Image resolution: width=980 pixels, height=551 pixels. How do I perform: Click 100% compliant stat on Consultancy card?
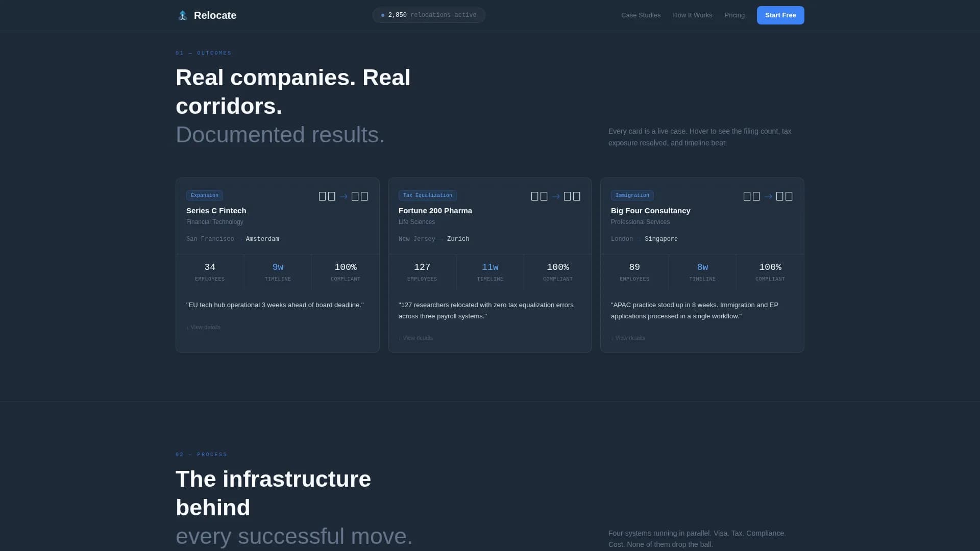click(770, 272)
